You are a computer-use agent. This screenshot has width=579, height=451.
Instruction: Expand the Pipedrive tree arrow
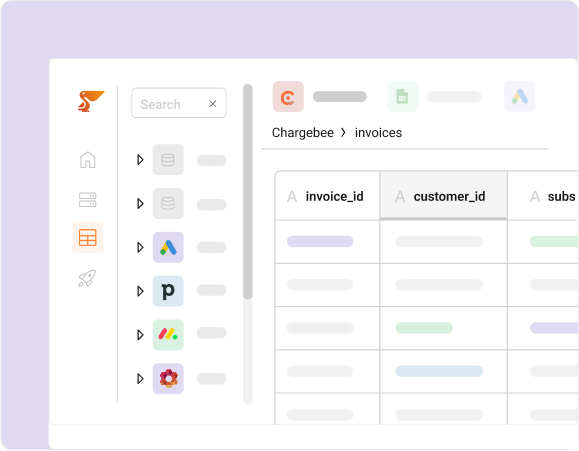(140, 291)
